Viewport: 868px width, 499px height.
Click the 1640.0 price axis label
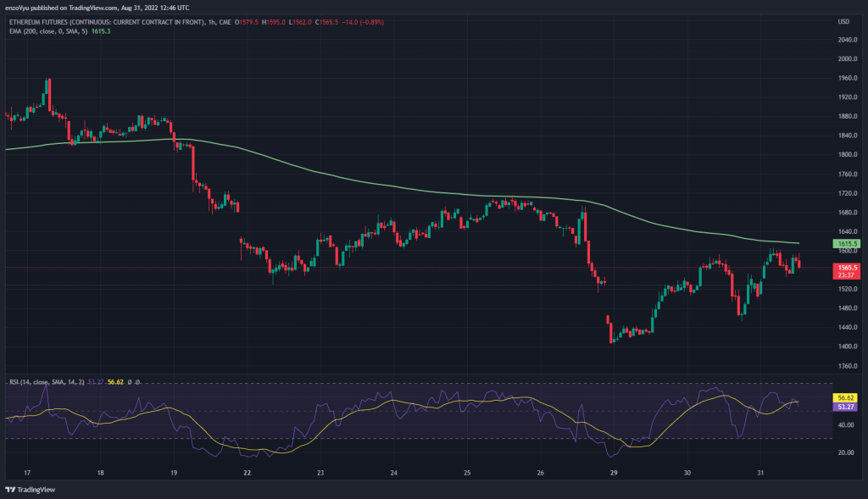848,232
